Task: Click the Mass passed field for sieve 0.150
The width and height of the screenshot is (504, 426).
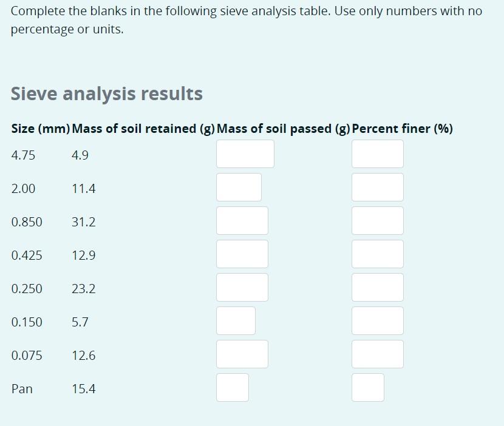Action: [234, 320]
